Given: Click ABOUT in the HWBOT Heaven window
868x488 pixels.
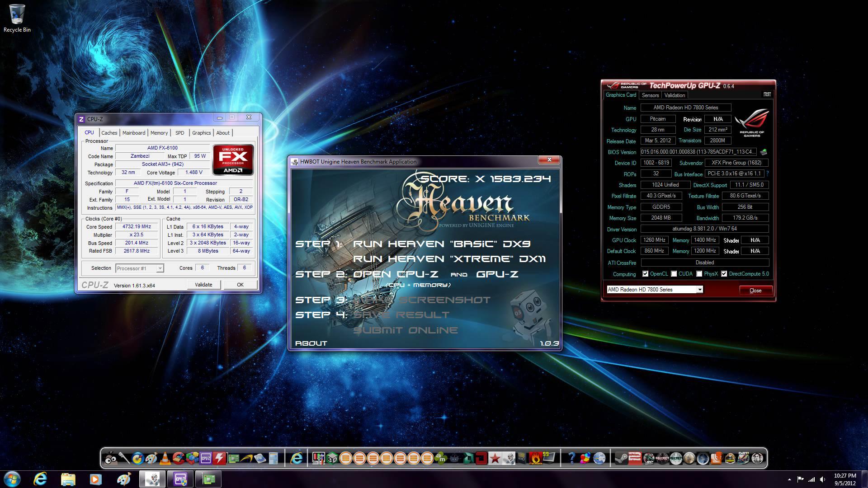Looking at the screenshot, I should [x=311, y=343].
